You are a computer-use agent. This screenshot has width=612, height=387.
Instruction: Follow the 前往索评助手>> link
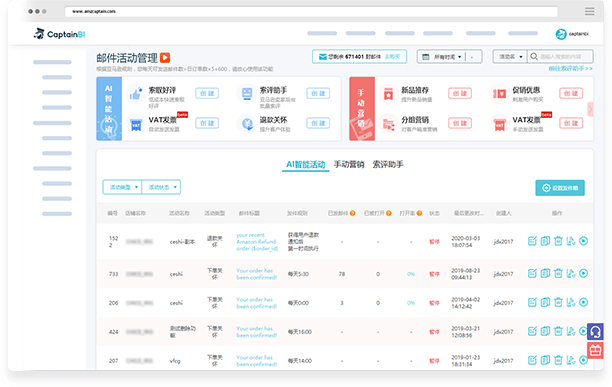tap(571, 69)
